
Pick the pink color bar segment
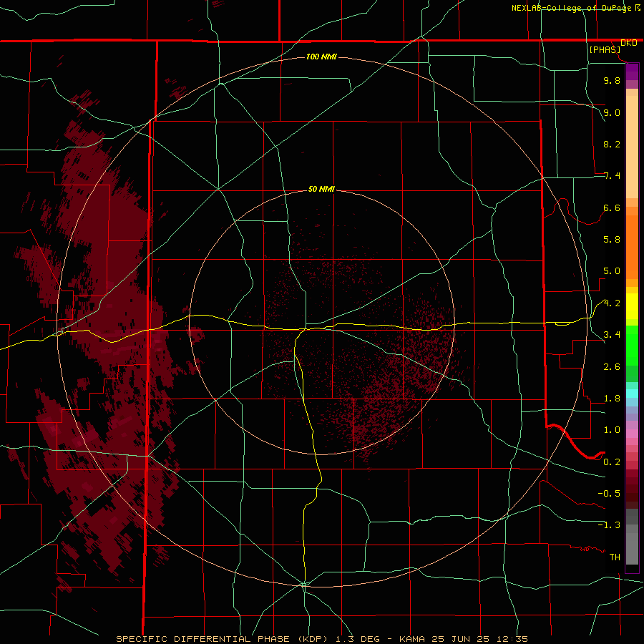(632, 434)
